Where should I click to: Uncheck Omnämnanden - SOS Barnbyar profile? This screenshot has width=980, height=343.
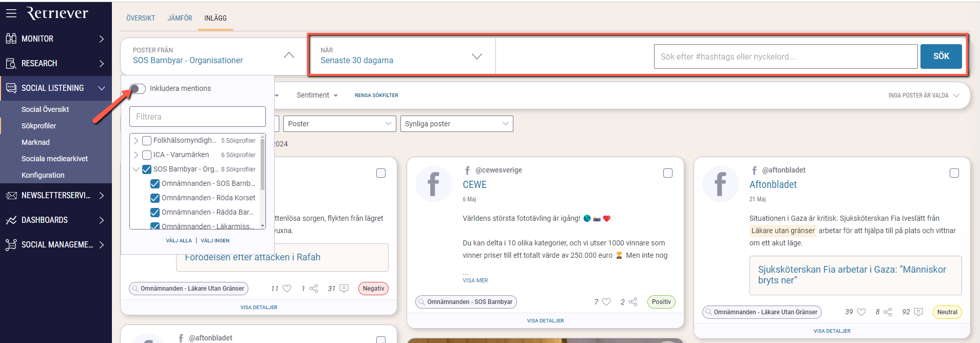(155, 183)
